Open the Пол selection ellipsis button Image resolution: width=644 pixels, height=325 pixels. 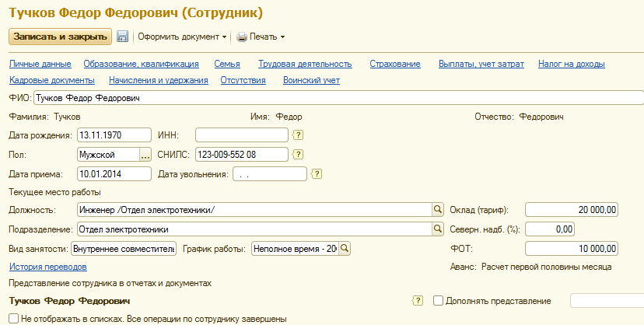tap(145, 154)
